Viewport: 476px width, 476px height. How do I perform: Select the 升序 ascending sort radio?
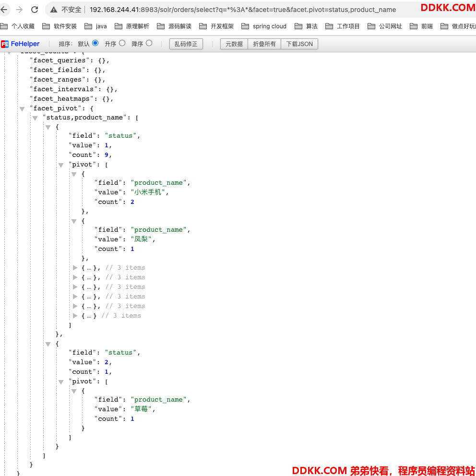coord(122,43)
